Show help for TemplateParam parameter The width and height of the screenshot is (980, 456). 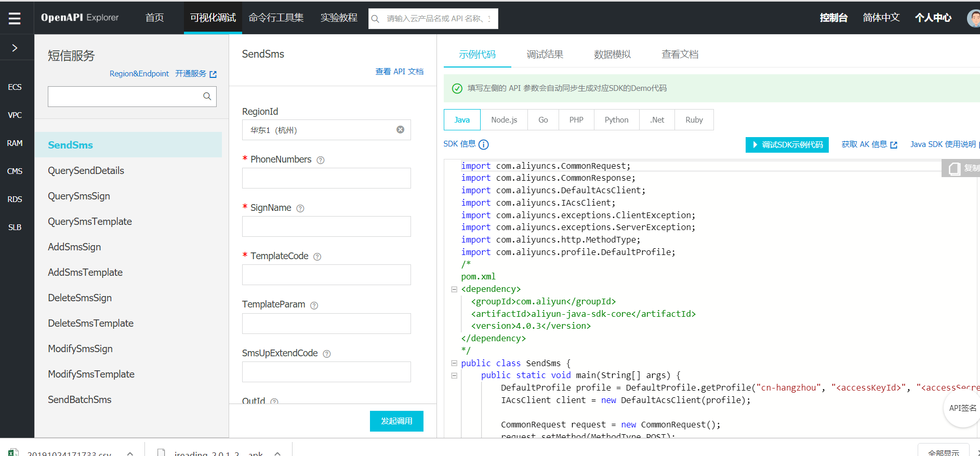click(314, 305)
